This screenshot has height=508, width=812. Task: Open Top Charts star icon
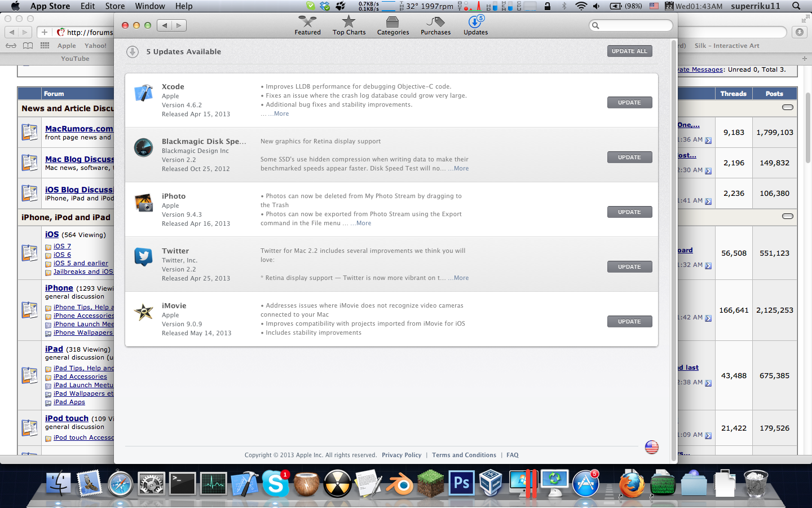349,22
